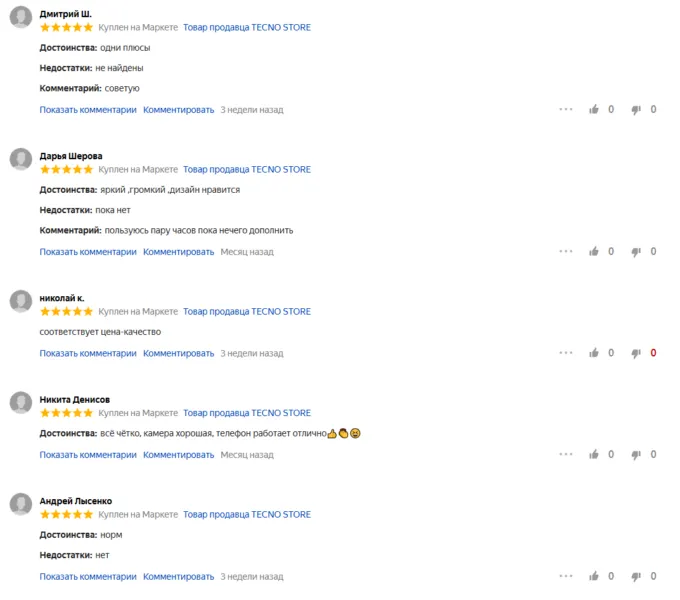The height and width of the screenshot is (600, 680).
Task: Like николай к.'s review
Action: click(x=594, y=353)
